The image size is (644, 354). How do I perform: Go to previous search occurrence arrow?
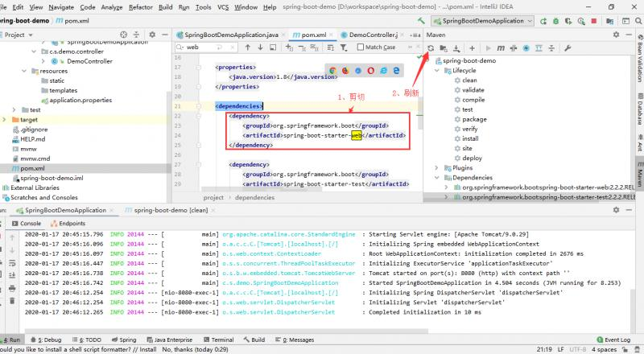248,47
